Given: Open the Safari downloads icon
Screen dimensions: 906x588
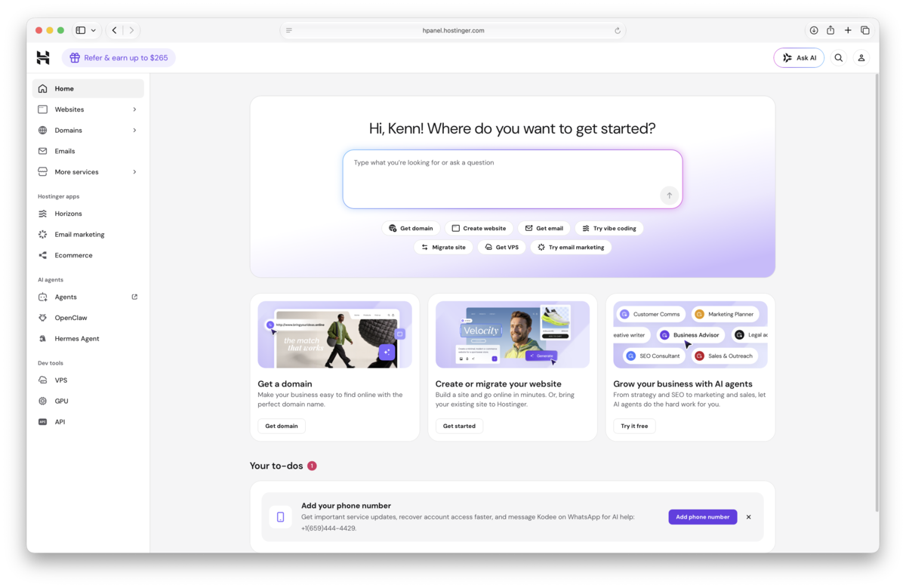Looking at the screenshot, I should tap(814, 30).
